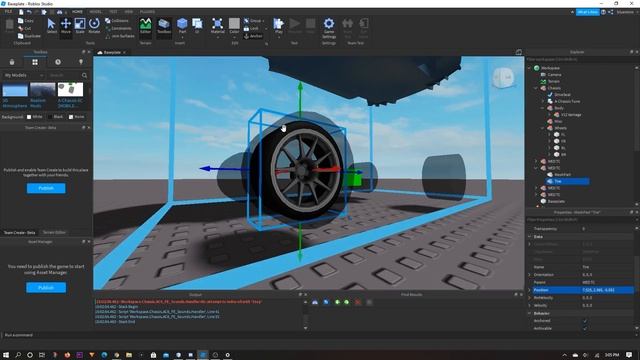Expand the FL wheel node
The height and width of the screenshot is (360, 640).
coord(549,134)
